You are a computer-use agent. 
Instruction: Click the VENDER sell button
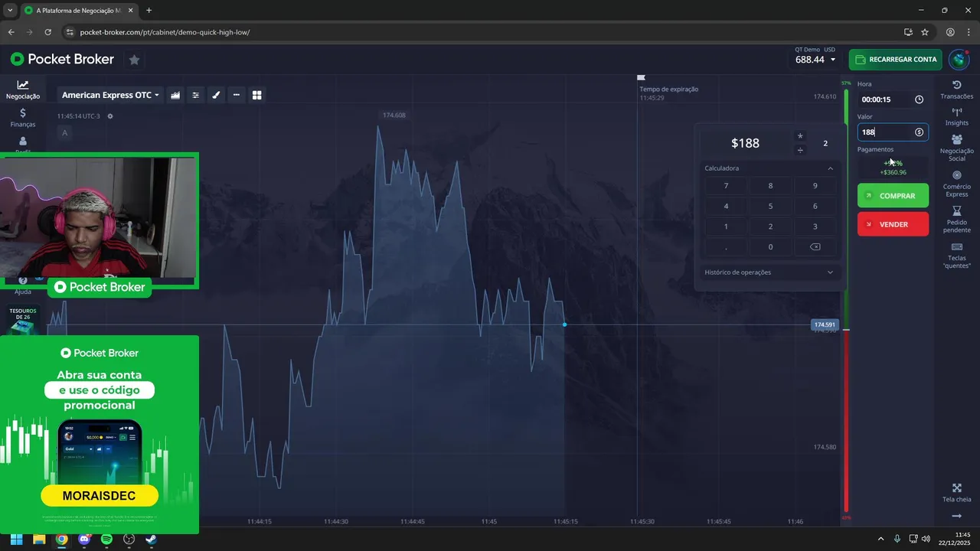893,224
